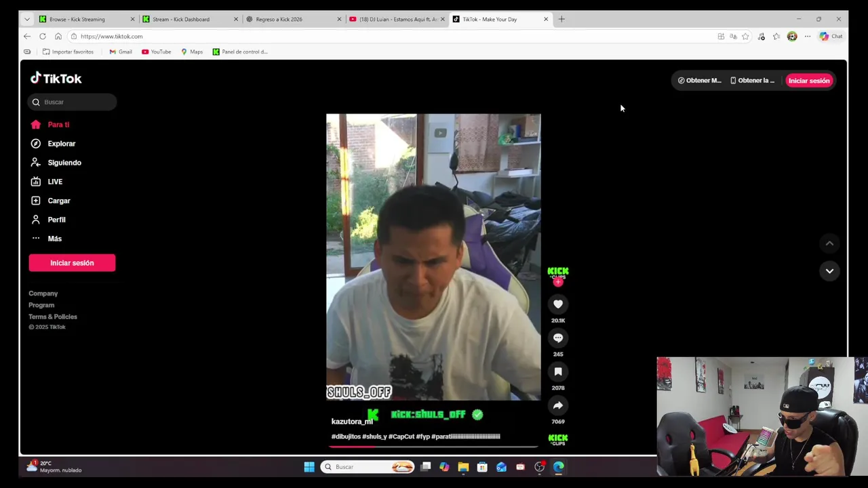Open comments bubble showing 245
868x488 pixels.
coord(558,338)
